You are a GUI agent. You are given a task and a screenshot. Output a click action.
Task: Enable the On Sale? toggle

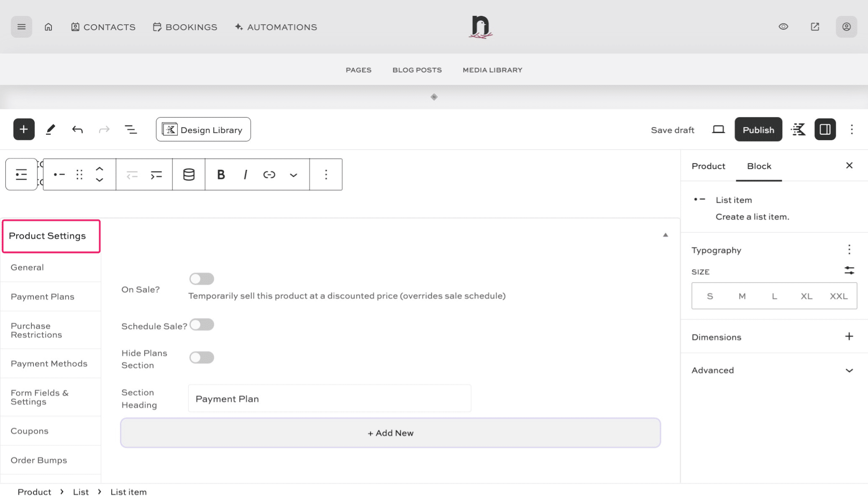click(201, 279)
